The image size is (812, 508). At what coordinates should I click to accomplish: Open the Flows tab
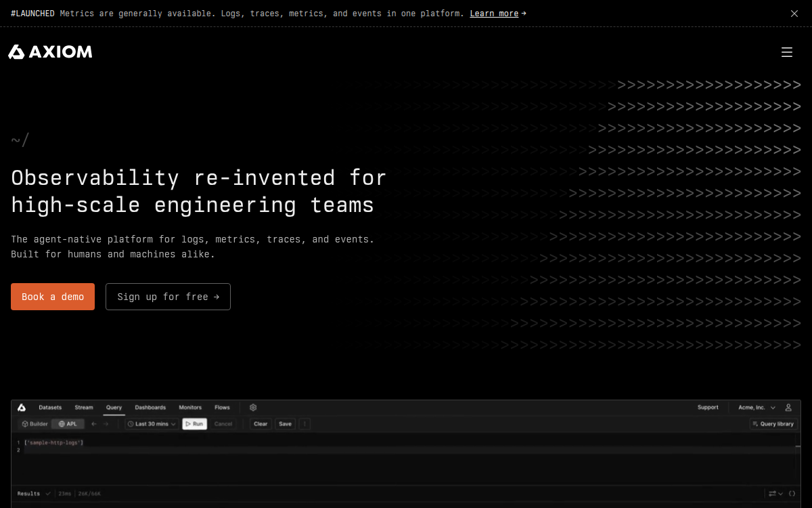tap(222, 408)
